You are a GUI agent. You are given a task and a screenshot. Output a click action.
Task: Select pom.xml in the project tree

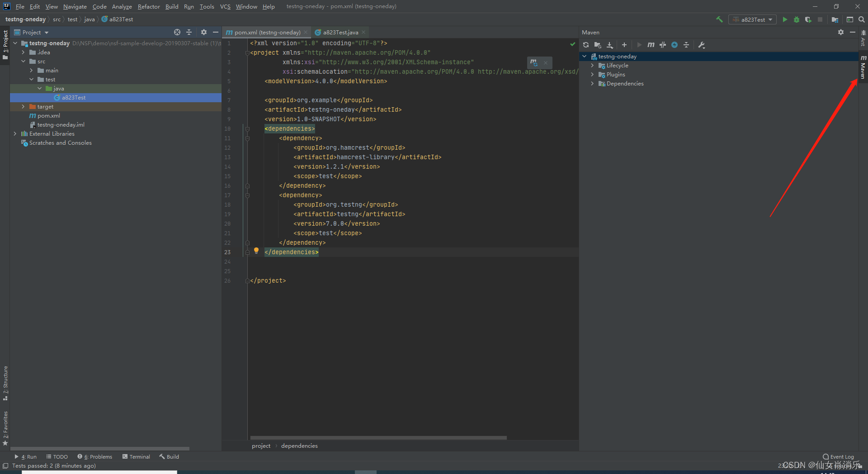48,116
